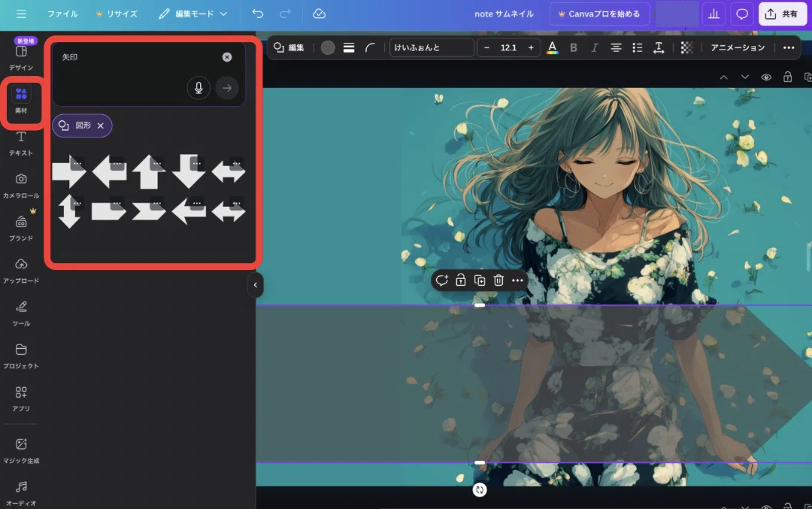Open the comments speech bubble
Image resolution: width=812 pixels, height=509 pixels.
(741, 14)
